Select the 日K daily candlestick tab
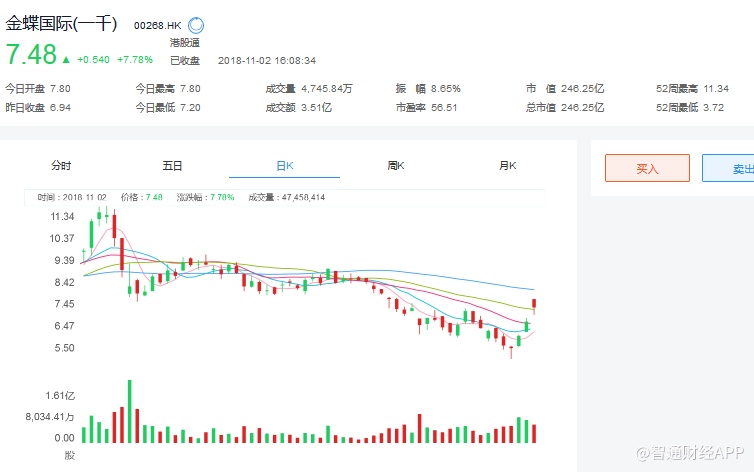Screen dimensions: 754x472 pos(284,166)
